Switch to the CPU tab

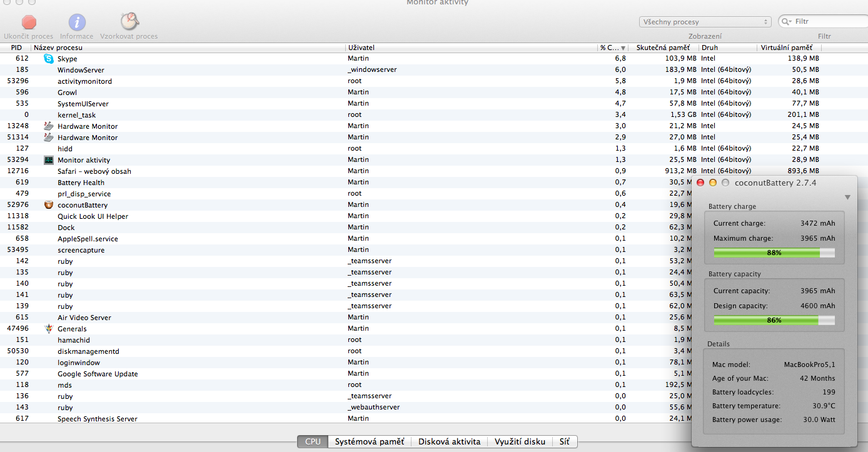(313, 441)
